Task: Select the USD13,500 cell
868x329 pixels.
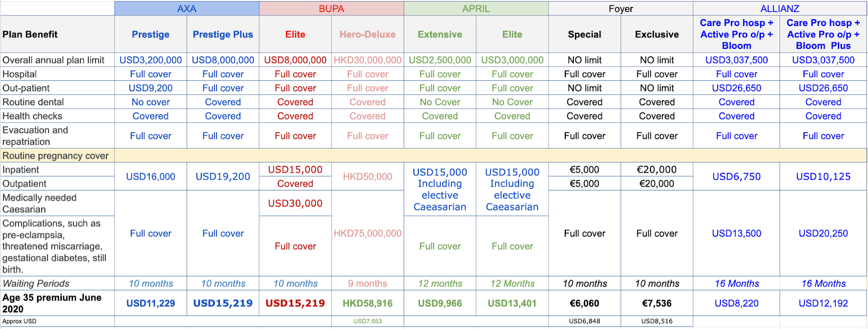Action: 737,233
